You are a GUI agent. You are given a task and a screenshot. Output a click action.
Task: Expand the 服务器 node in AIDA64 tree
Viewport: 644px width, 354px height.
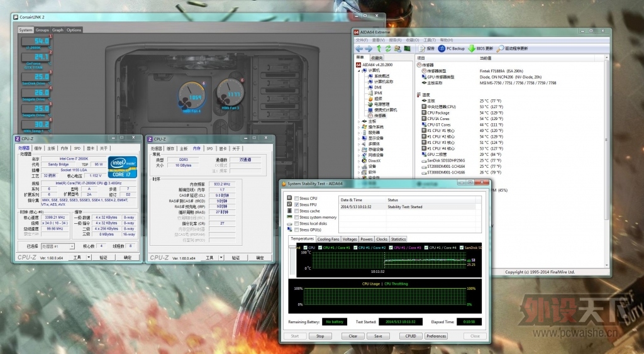point(358,133)
